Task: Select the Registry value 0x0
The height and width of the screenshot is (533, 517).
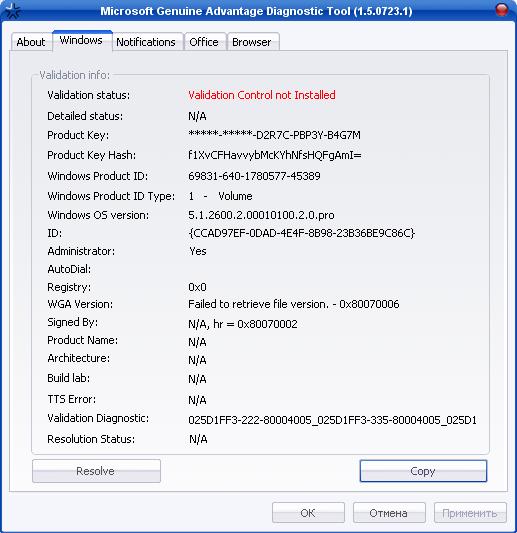Action: point(197,287)
